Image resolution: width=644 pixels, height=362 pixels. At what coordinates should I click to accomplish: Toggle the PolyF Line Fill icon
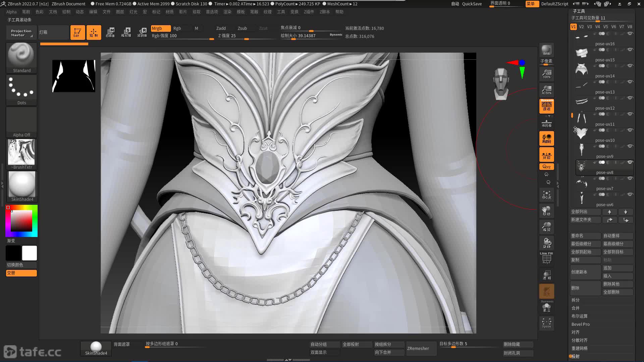[x=546, y=258]
